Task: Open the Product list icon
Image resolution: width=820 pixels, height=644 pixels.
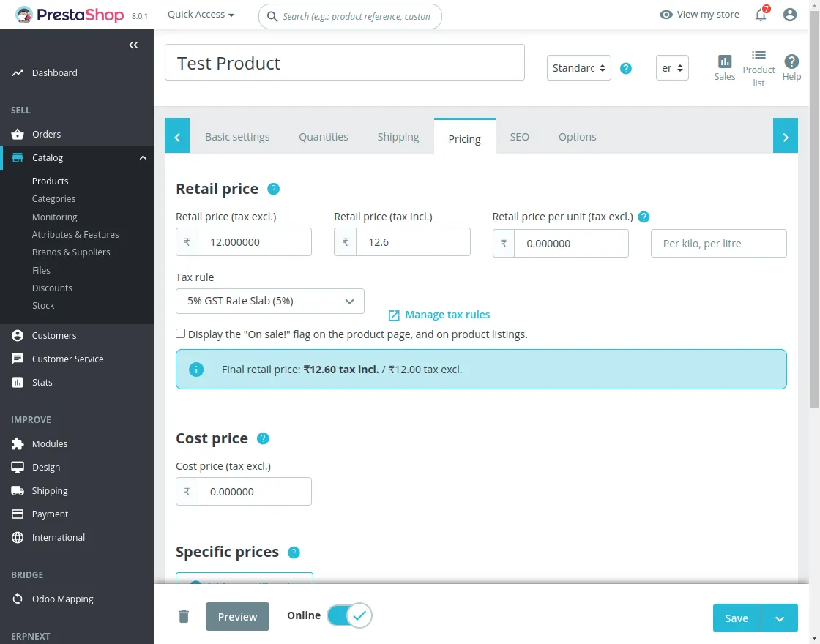Action: [758, 68]
